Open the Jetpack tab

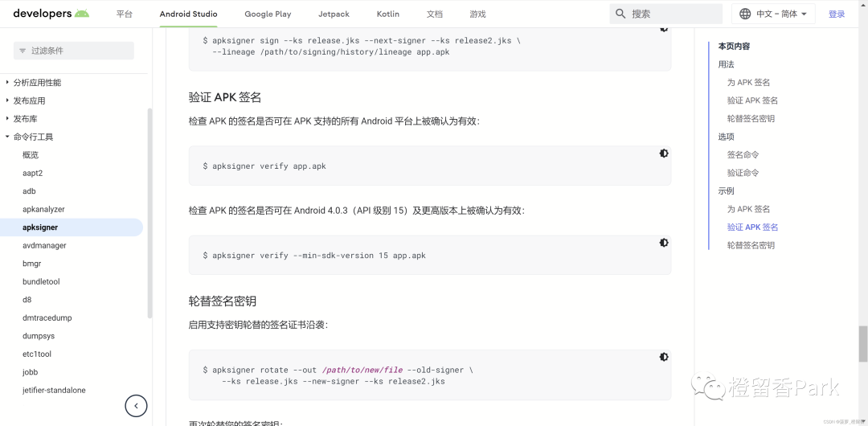[334, 14]
